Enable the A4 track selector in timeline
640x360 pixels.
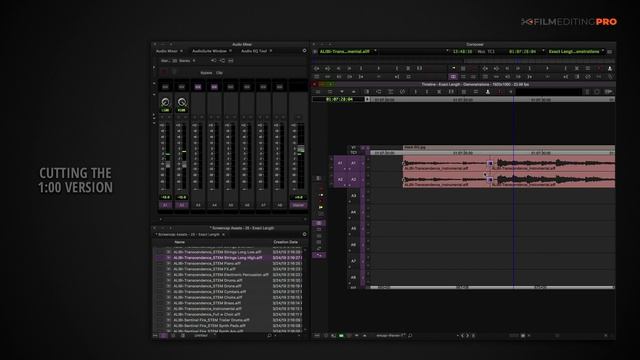353,212
